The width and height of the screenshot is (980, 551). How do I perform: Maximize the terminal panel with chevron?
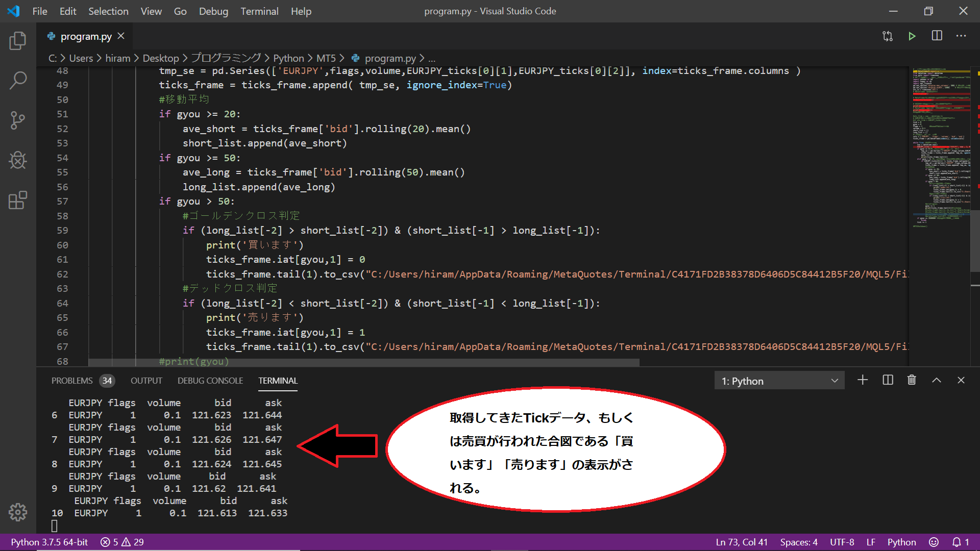click(x=937, y=380)
